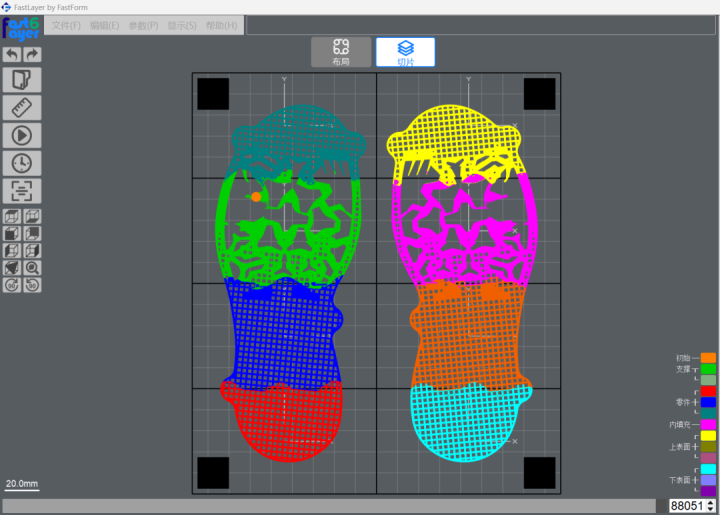Start playback with the play icon
720x515 pixels.
click(x=22, y=135)
